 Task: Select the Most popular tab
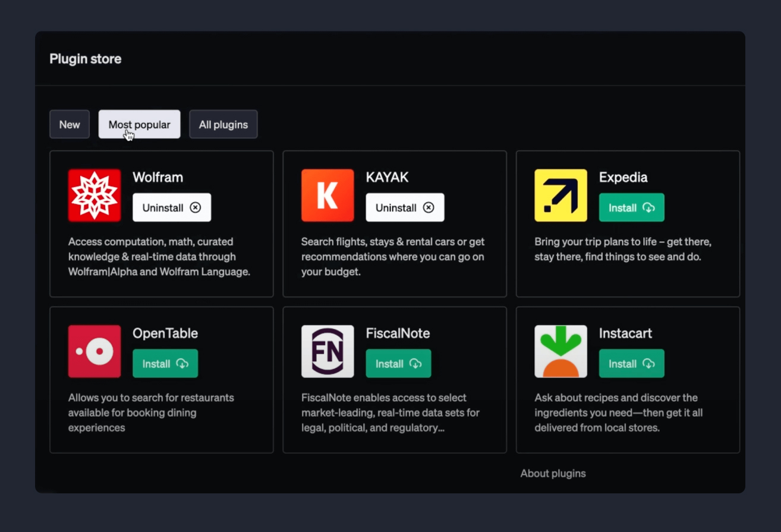point(139,124)
